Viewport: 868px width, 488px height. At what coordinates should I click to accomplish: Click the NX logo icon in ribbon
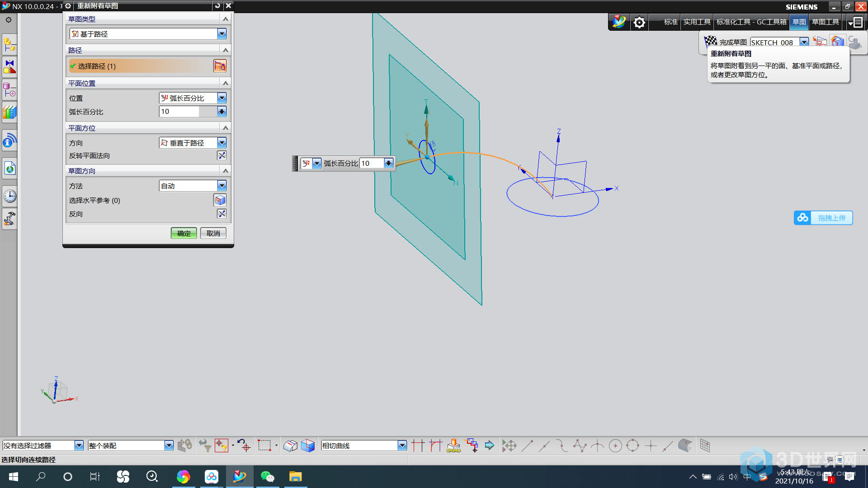[618, 22]
